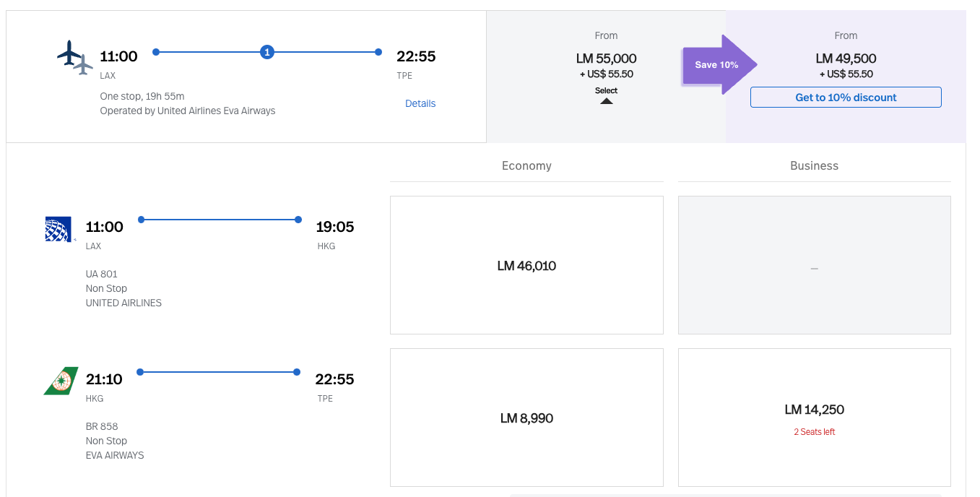Viewport: 980px width, 497px height.
Task: Click the Economy column header
Action: (x=526, y=165)
